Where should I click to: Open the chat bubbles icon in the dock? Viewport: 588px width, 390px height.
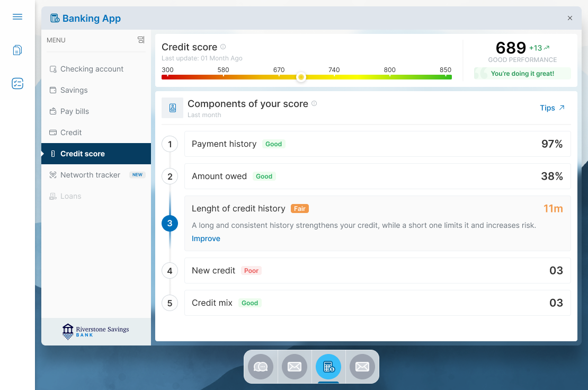pos(261,366)
